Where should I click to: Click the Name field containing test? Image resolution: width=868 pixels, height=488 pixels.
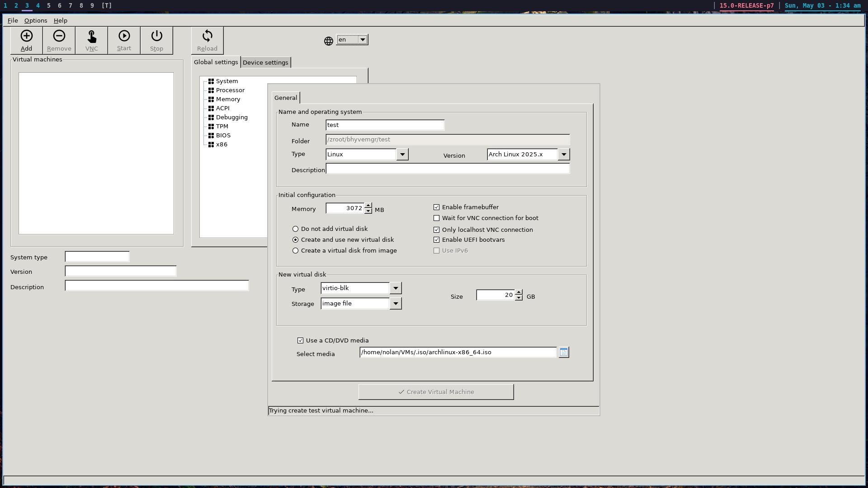385,125
